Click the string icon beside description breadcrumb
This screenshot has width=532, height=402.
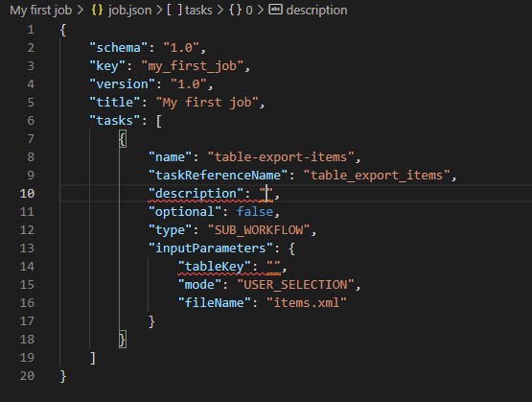click(x=275, y=10)
